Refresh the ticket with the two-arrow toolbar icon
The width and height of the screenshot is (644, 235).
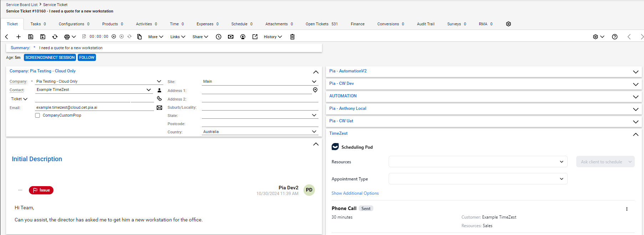(55, 37)
